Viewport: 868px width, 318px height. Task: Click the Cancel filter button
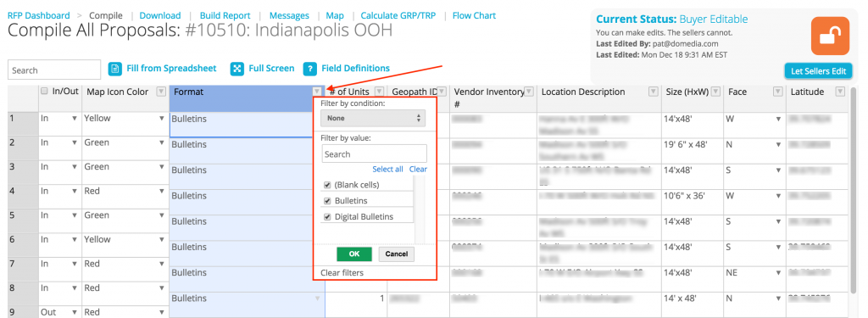[397, 254]
